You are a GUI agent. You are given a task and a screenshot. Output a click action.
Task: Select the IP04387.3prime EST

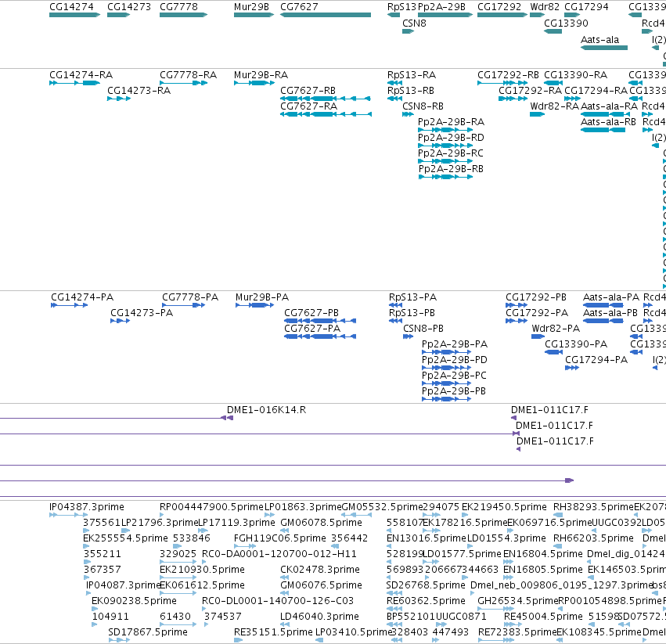(68, 515)
